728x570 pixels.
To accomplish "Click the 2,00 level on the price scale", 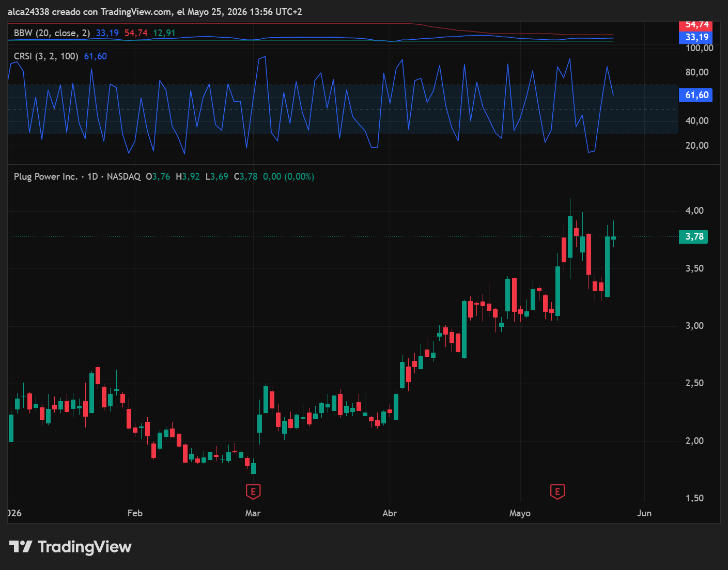I will (694, 441).
